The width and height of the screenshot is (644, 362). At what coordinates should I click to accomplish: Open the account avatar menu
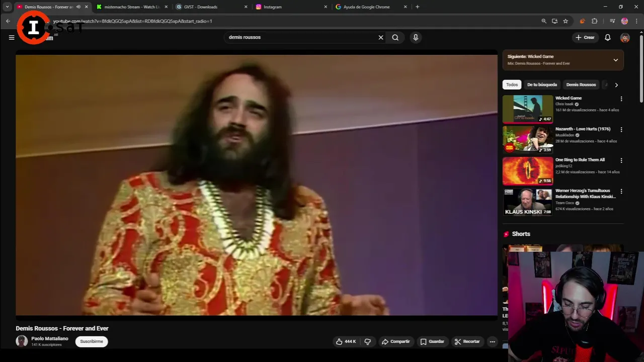[x=625, y=38]
